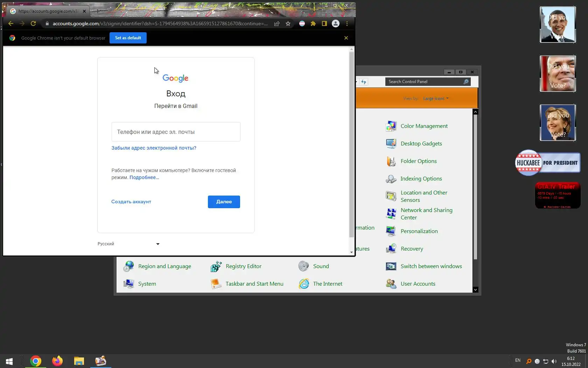
Task: Open Taskbar and Start Menu settings
Action: (x=247, y=284)
